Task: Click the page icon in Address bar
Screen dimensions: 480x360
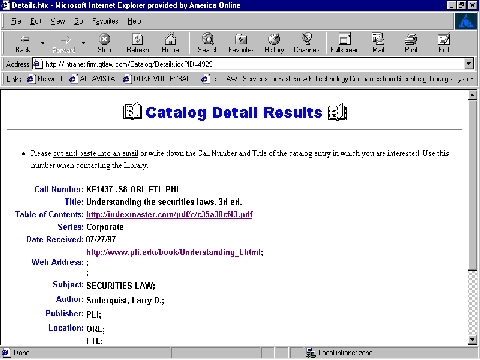Action: click(x=37, y=64)
